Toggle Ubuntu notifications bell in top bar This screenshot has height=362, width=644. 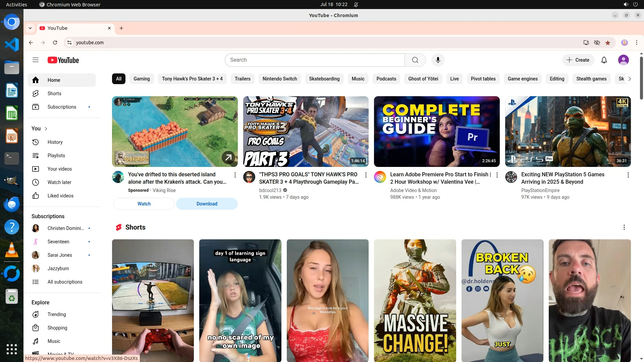(356, 4)
